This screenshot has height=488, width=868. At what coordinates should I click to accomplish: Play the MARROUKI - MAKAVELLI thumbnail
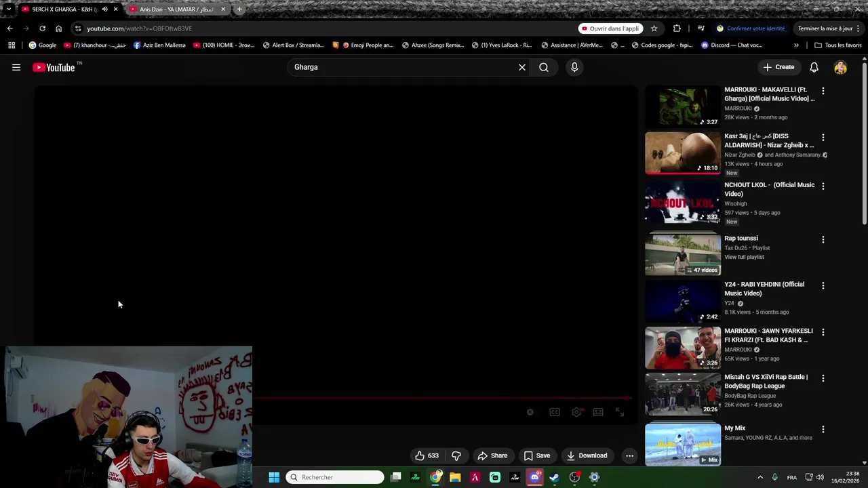click(x=683, y=106)
